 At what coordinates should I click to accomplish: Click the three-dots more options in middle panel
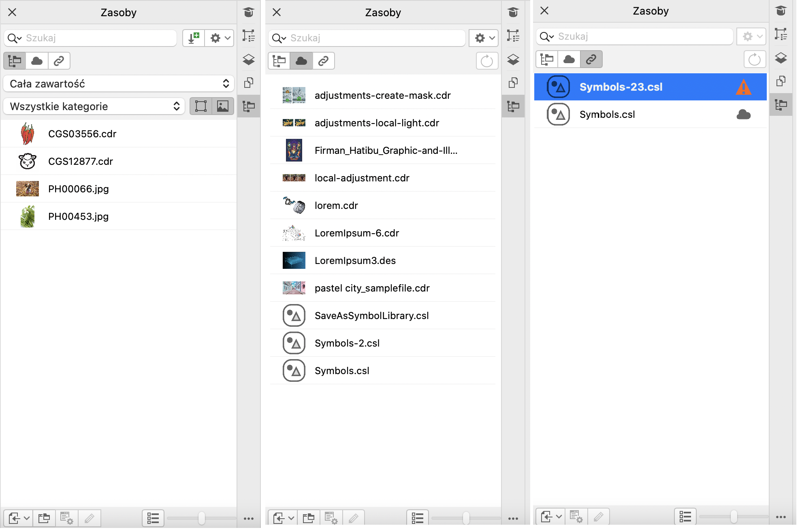pyautogui.click(x=513, y=518)
